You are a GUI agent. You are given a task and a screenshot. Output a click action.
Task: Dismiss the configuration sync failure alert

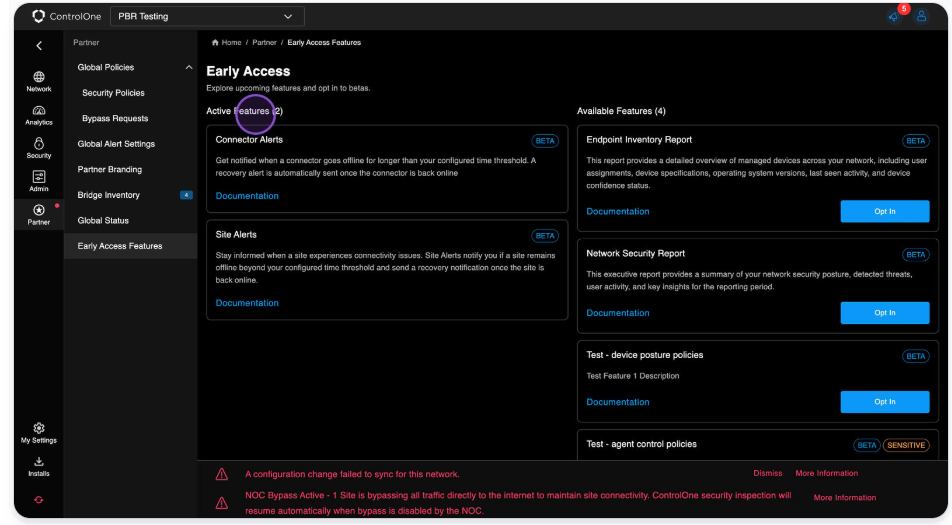(x=767, y=474)
